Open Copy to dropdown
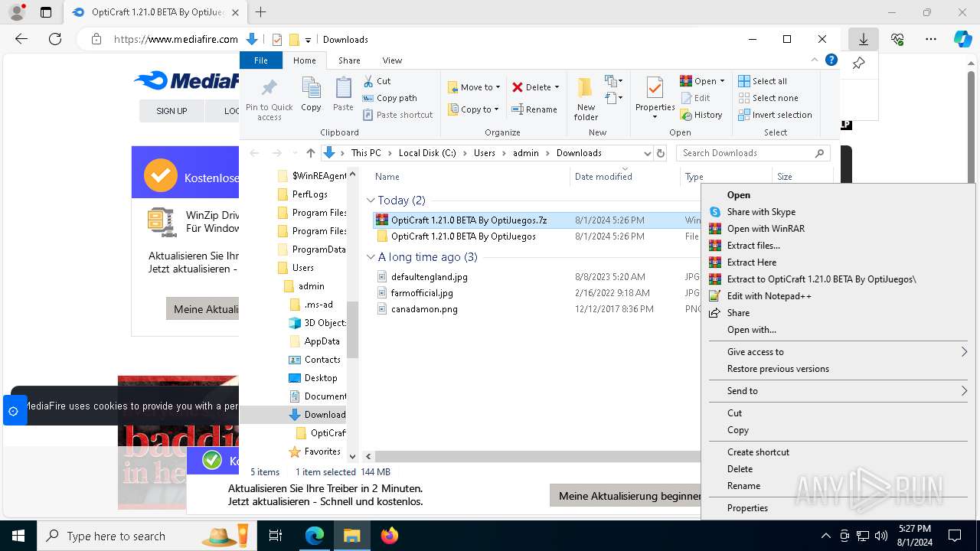This screenshot has height=551, width=980. click(473, 109)
